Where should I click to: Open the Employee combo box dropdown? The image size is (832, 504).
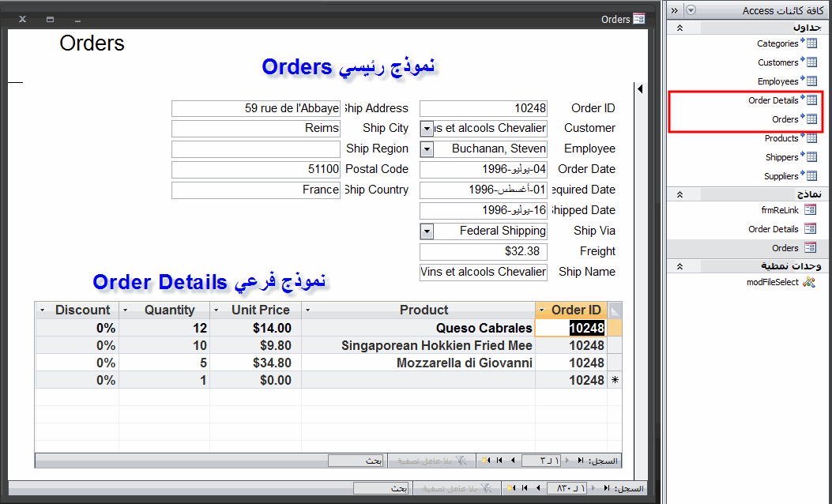point(427,149)
